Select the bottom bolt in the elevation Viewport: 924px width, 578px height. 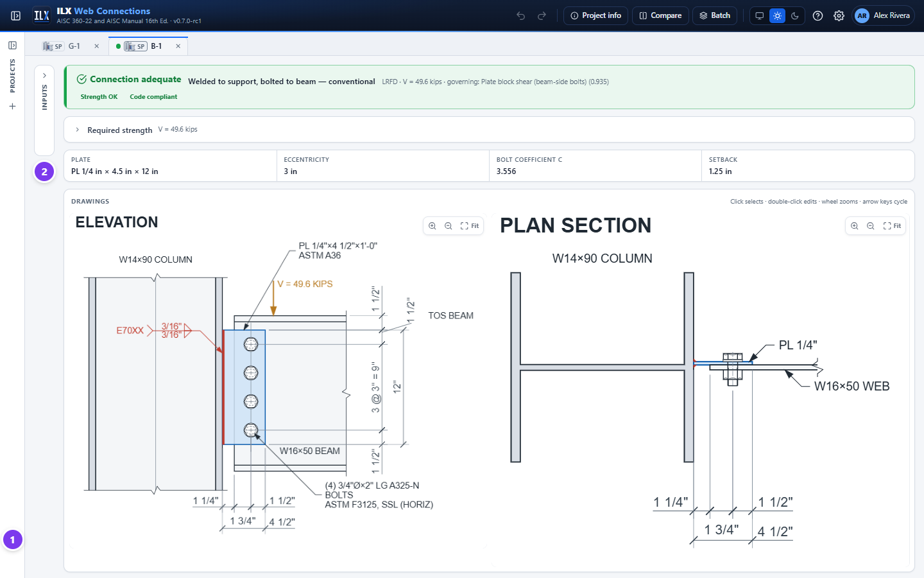pos(251,430)
